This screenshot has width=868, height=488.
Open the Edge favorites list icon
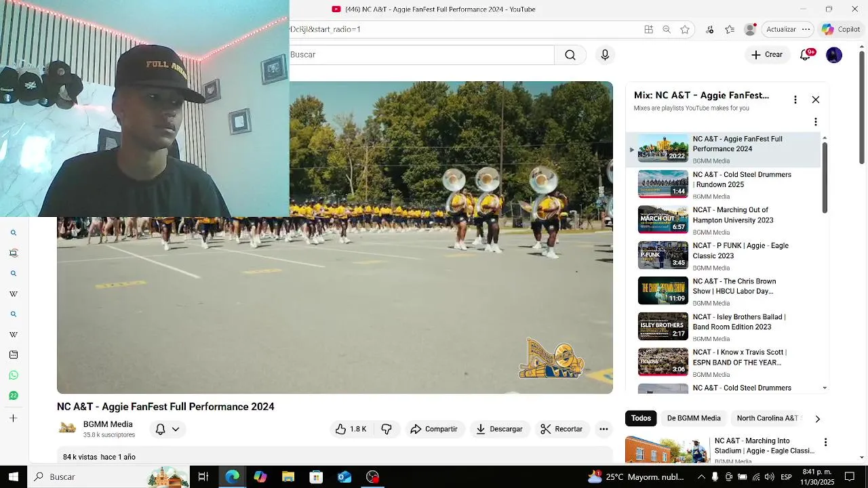tap(730, 29)
